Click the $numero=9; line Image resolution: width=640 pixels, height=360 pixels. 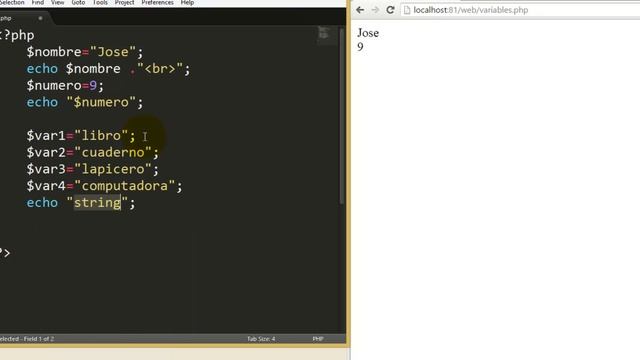[x=65, y=85]
